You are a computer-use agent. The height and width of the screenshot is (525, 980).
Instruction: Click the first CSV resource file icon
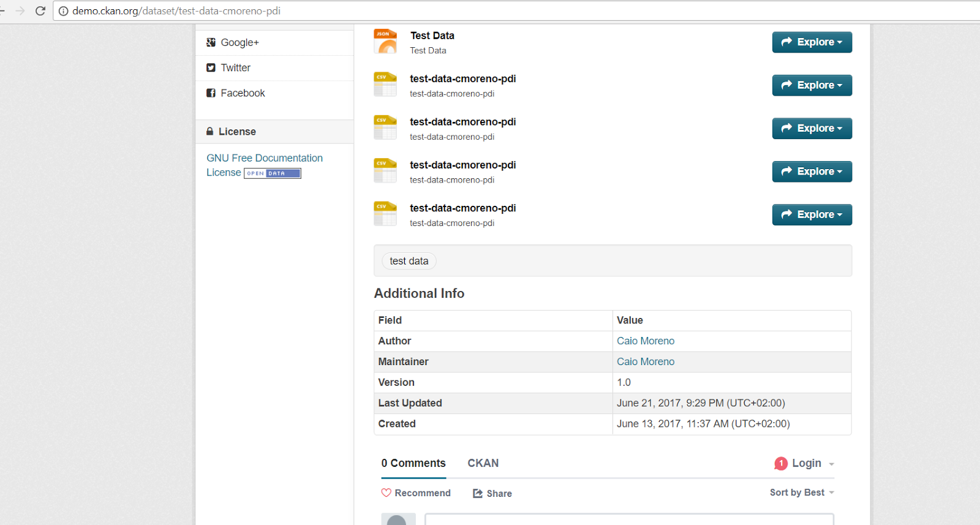385,85
